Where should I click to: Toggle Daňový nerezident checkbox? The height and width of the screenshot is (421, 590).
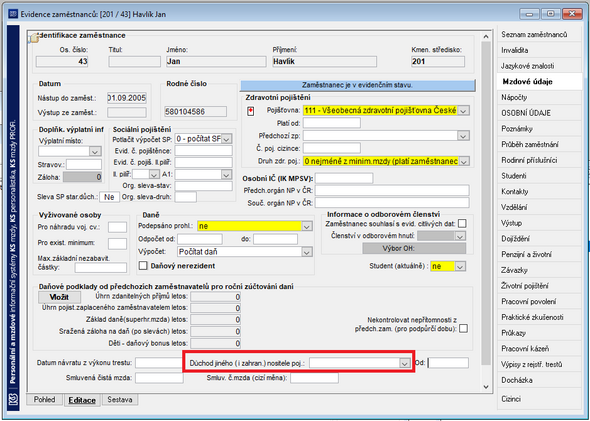[143, 266]
